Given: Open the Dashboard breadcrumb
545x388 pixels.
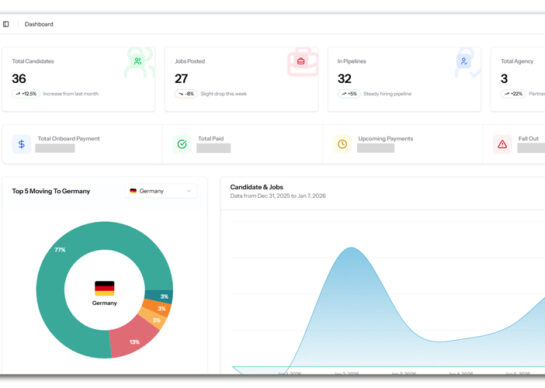Looking at the screenshot, I should click(39, 24).
